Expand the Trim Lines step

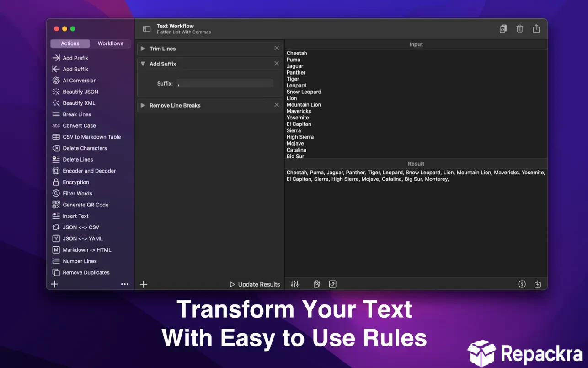point(143,49)
